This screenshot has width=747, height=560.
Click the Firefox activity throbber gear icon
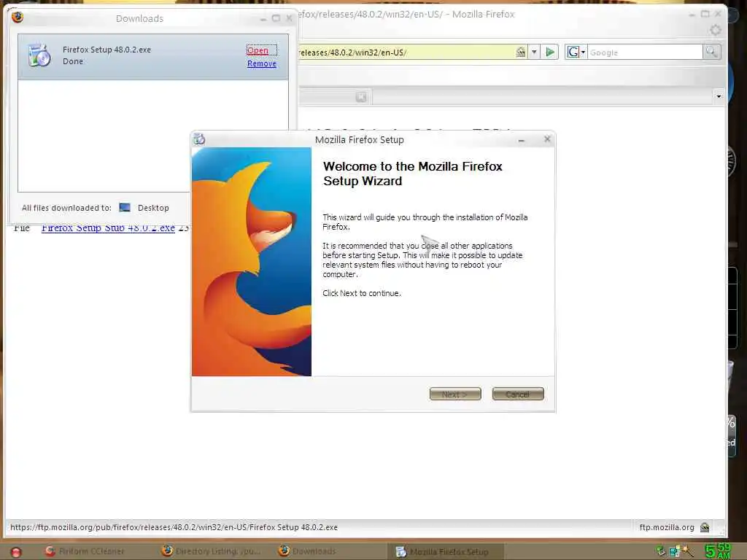(x=715, y=30)
